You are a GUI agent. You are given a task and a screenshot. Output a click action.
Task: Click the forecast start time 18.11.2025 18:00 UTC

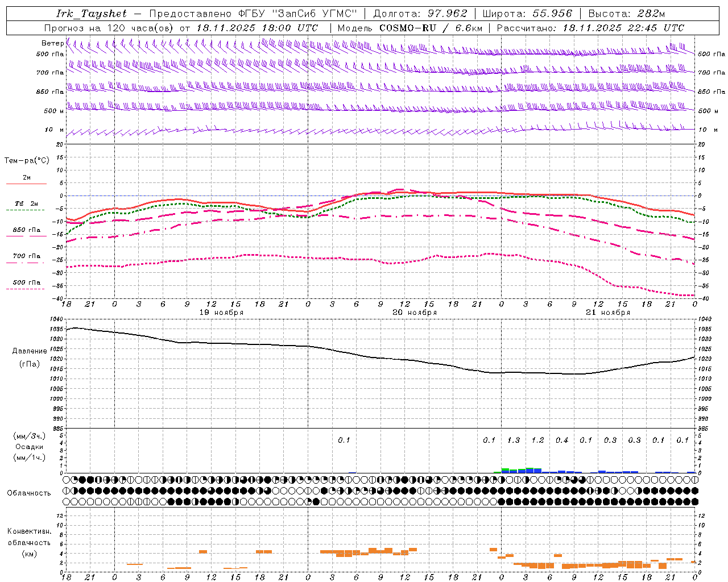(x=257, y=28)
